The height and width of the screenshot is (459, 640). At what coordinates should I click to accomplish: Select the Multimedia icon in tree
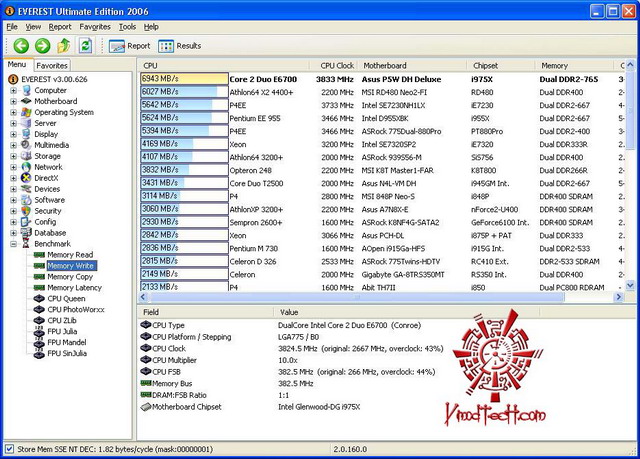26,145
